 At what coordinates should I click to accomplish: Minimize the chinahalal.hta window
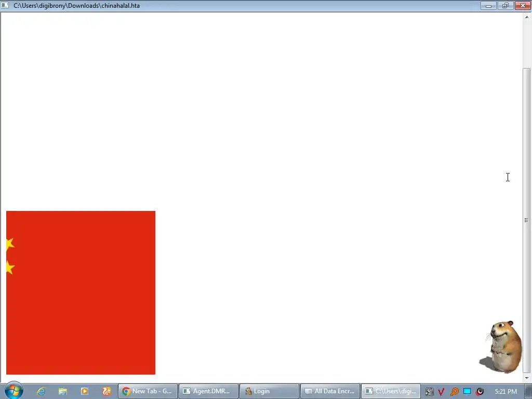pos(488,5)
